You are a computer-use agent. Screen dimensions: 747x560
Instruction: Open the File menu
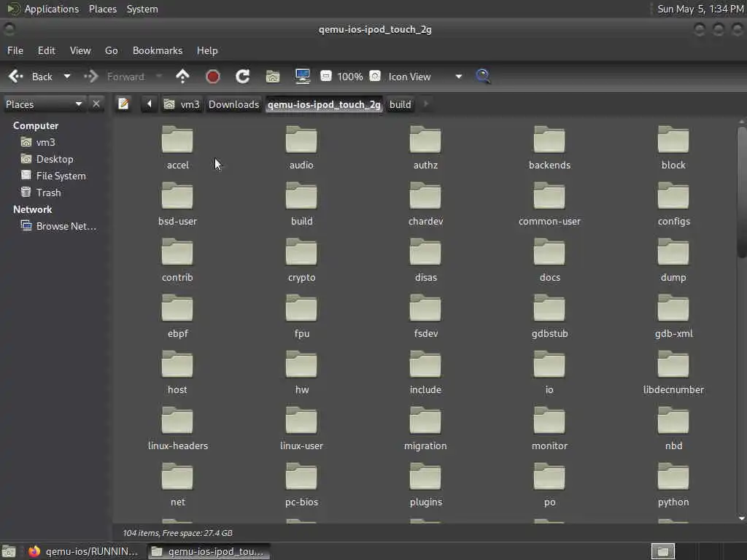pos(15,50)
